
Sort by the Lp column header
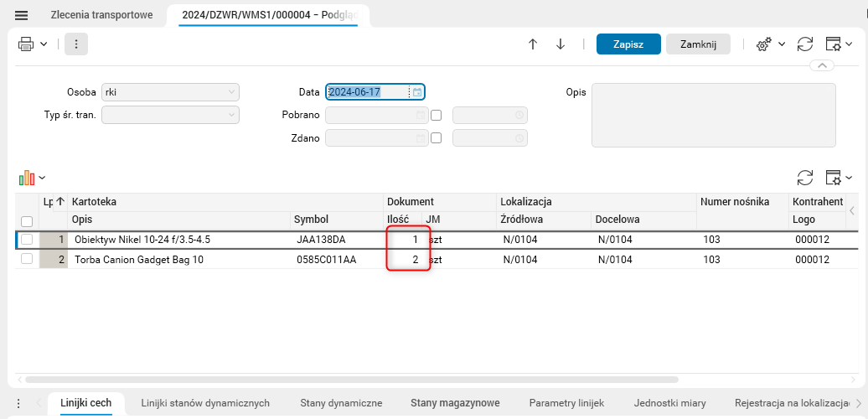click(53, 201)
